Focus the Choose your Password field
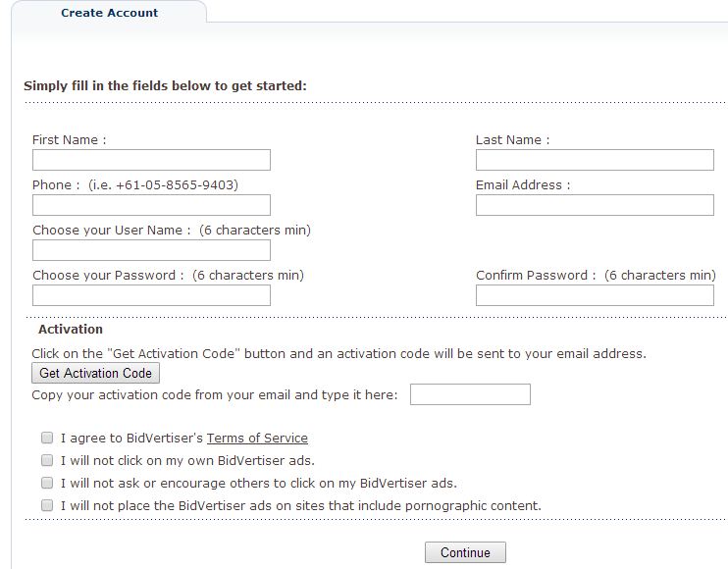The image size is (728, 569). [151, 295]
